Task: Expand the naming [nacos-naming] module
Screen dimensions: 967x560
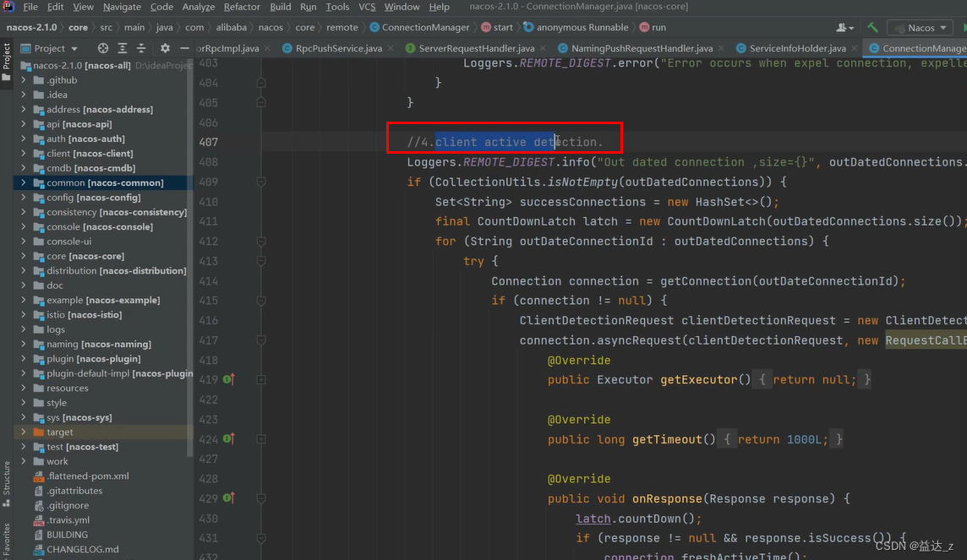Action: [24, 345]
